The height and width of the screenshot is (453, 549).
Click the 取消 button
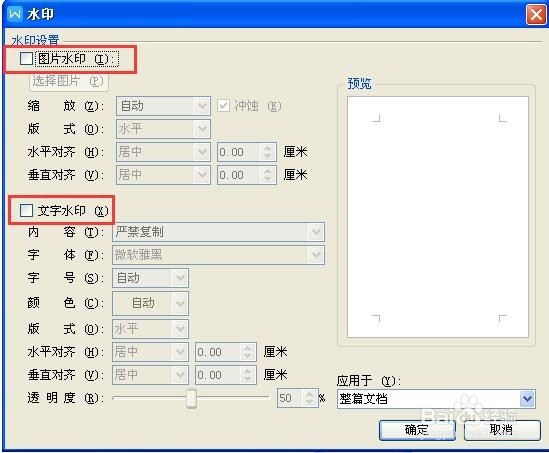pos(502,430)
